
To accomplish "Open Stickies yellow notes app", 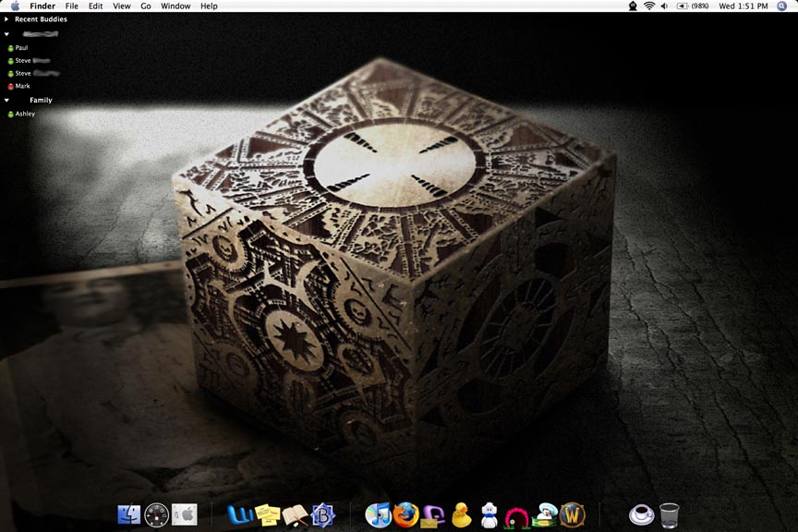I will point(268,514).
